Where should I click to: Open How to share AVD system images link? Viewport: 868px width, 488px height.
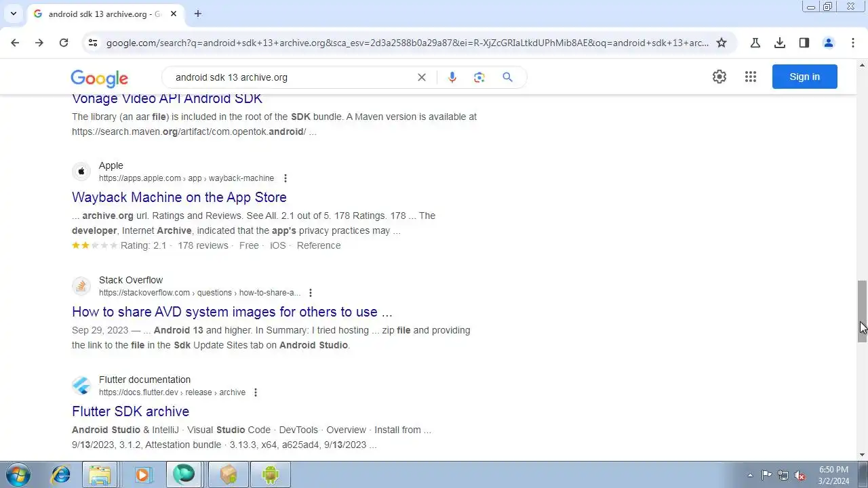pos(232,312)
